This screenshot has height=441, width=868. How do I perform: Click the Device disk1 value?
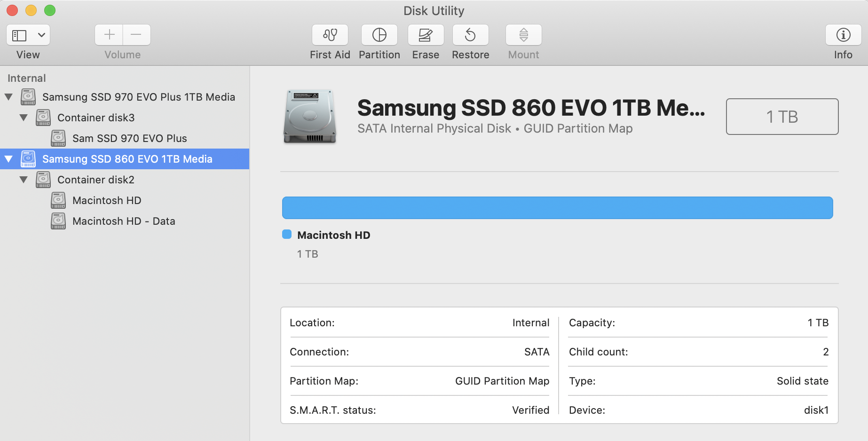pos(816,410)
